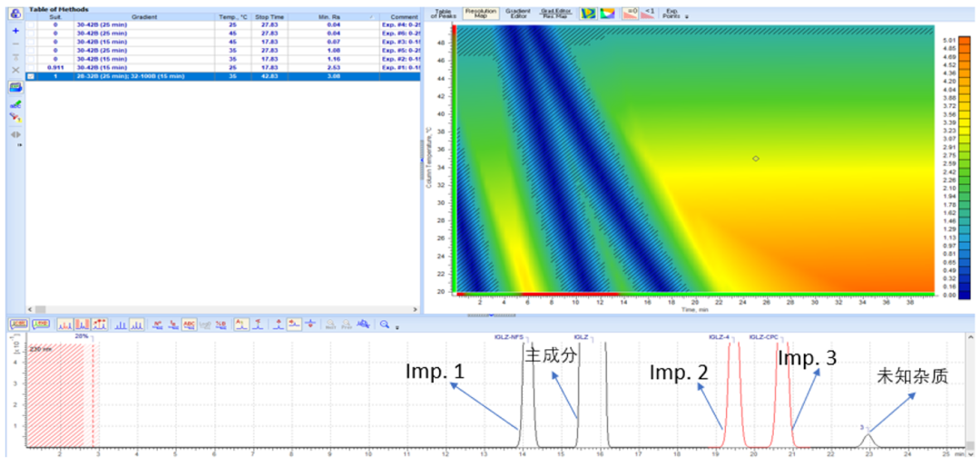The height and width of the screenshot is (466, 980).
Task: Click the move-to-top icon in methods sidebar
Action: (15, 57)
